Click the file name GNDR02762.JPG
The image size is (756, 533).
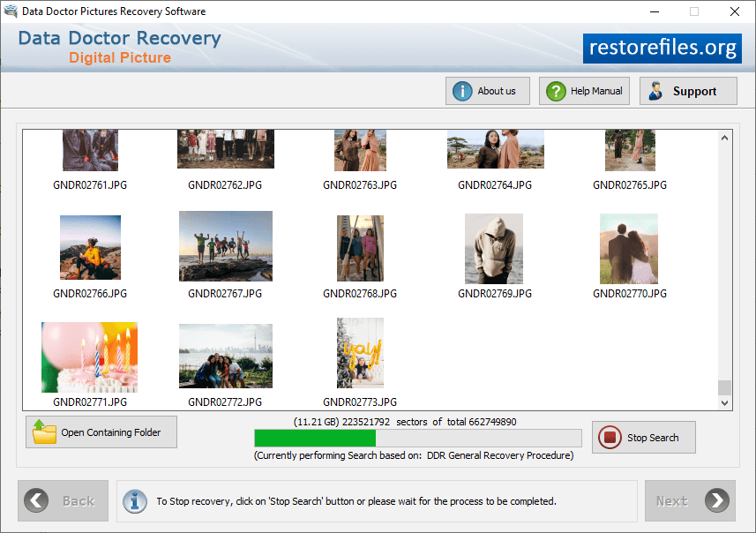[x=225, y=184]
